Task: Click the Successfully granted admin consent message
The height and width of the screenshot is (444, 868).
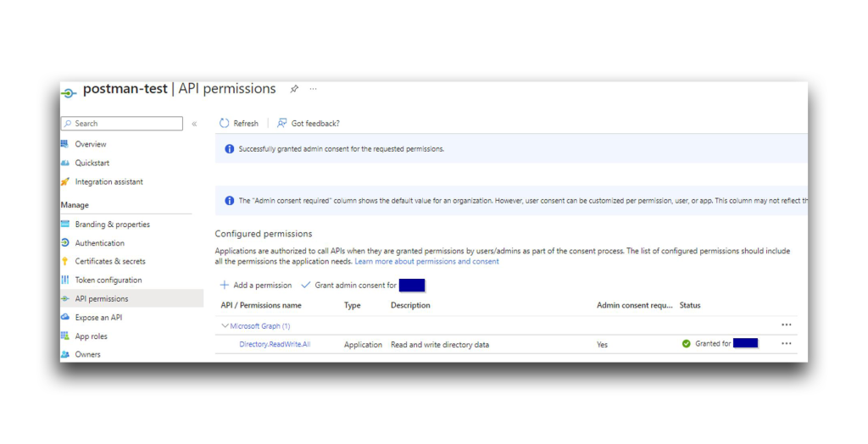Action: pos(342,149)
